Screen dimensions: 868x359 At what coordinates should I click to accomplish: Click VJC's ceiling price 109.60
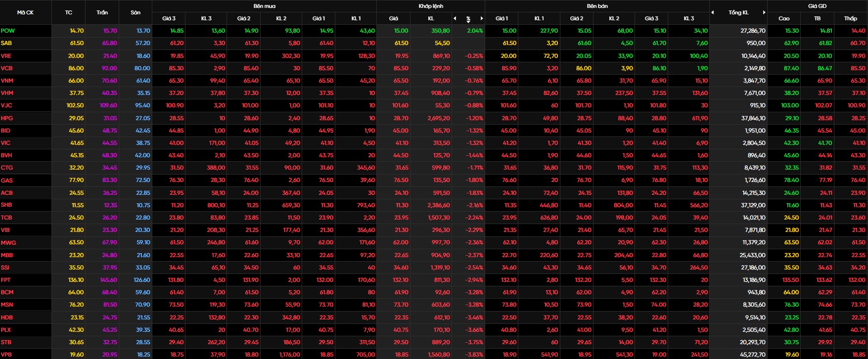tap(108, 105)
